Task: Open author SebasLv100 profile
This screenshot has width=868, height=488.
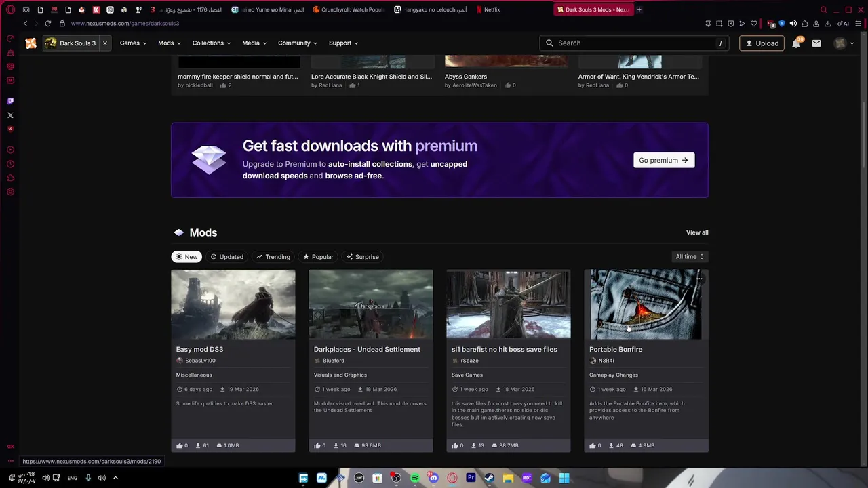Action: (200, 361)
